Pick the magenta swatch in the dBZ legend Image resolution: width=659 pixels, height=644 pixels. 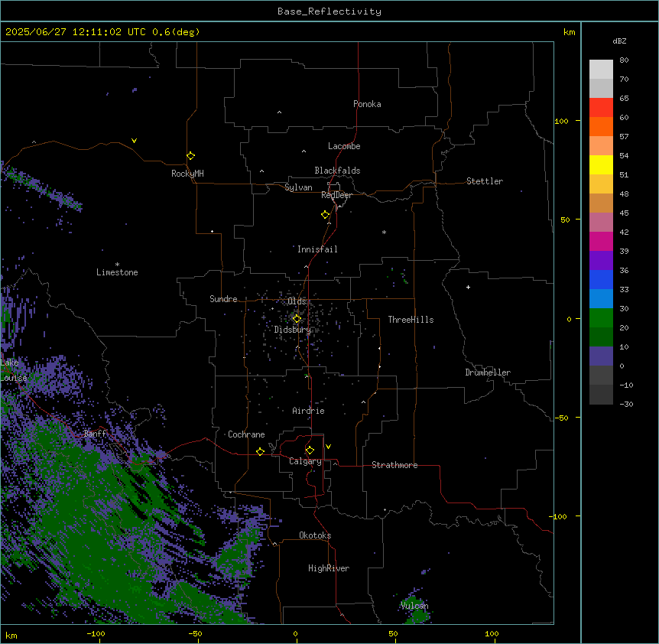coord(601,241)
